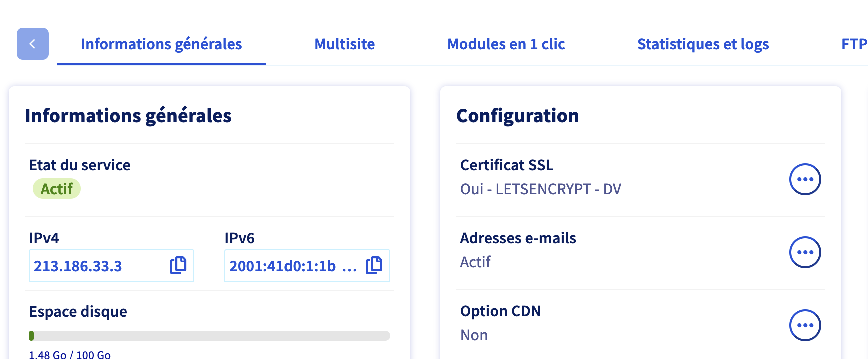Click the Actif service status badge
The image size is (868, 359).
click(57, 189)
